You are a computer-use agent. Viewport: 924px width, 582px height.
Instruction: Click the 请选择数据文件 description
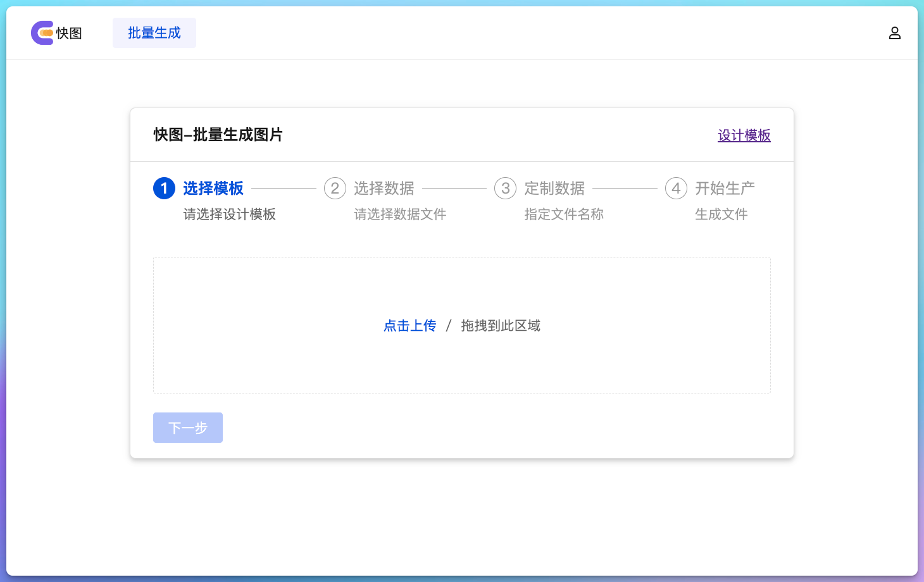(400, 214)
